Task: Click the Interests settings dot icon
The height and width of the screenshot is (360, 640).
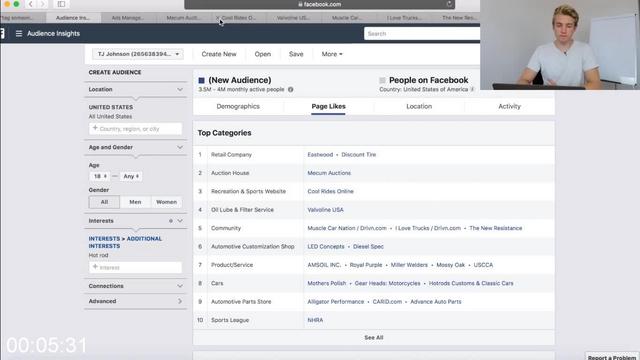Action: (171, 221)
